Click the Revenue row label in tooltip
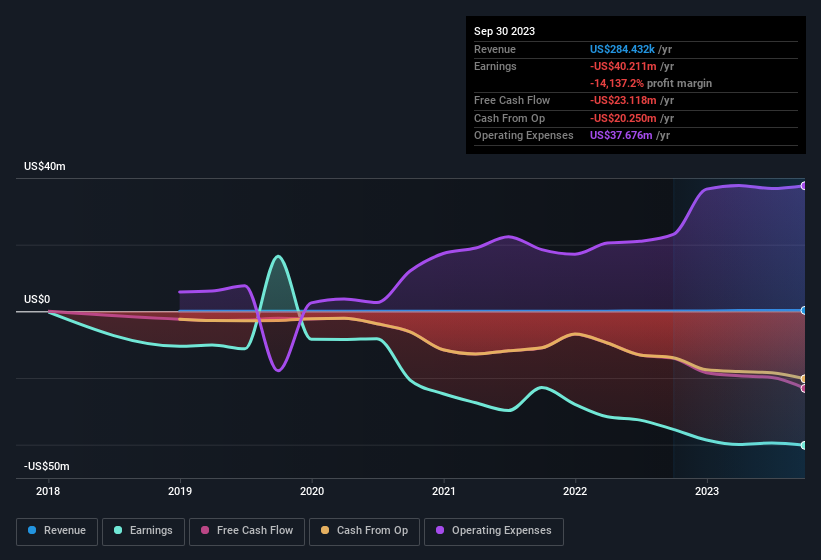This screenshot has height=560, width=821. click(x=495, y=49)
